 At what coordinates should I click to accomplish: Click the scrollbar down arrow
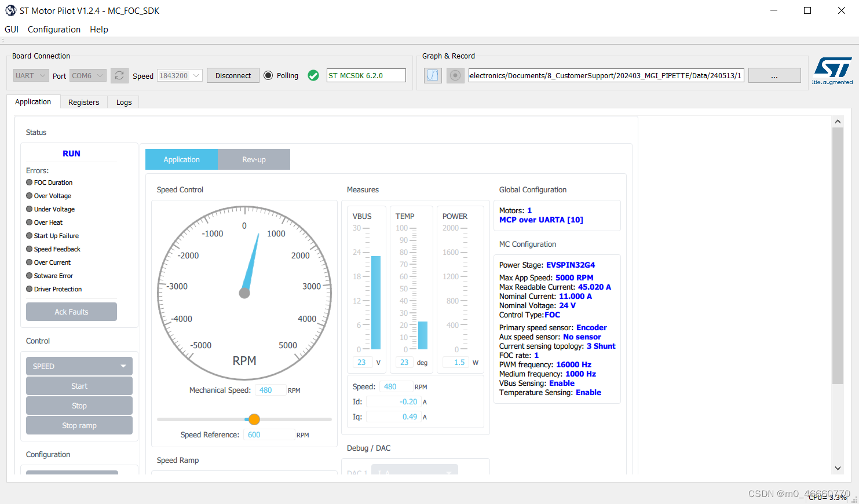pyautogui.click(x=838, y=468)
